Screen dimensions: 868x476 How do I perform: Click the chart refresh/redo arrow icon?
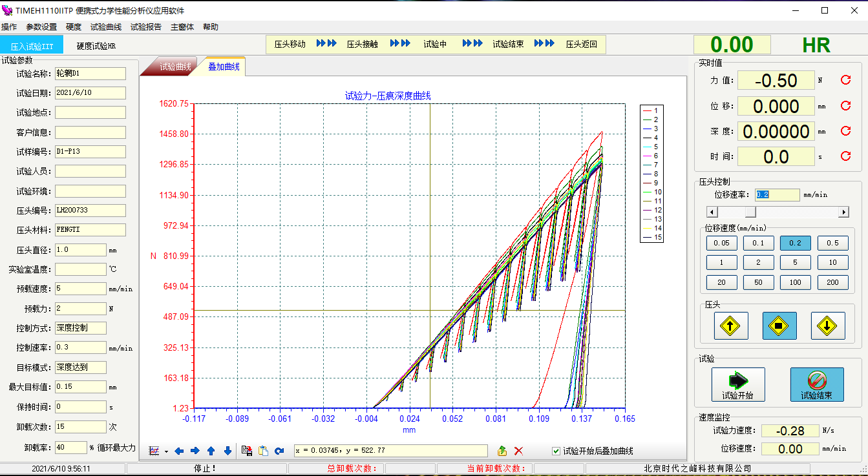(279, 451)
